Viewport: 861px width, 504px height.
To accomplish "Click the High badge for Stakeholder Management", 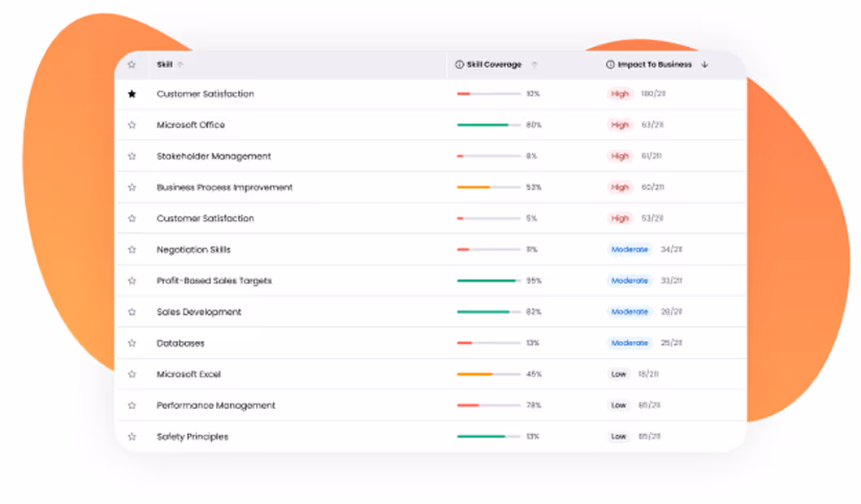I will (620, 156).
